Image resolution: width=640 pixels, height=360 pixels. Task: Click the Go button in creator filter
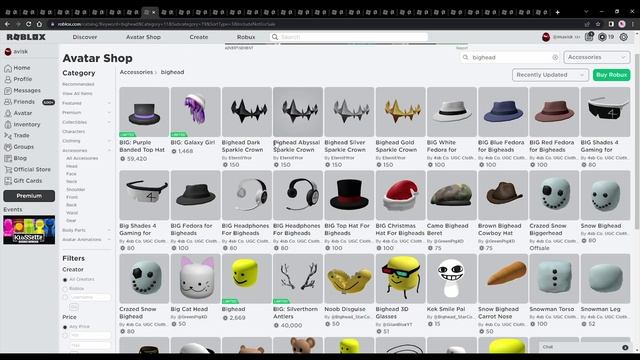coord(74,307)
